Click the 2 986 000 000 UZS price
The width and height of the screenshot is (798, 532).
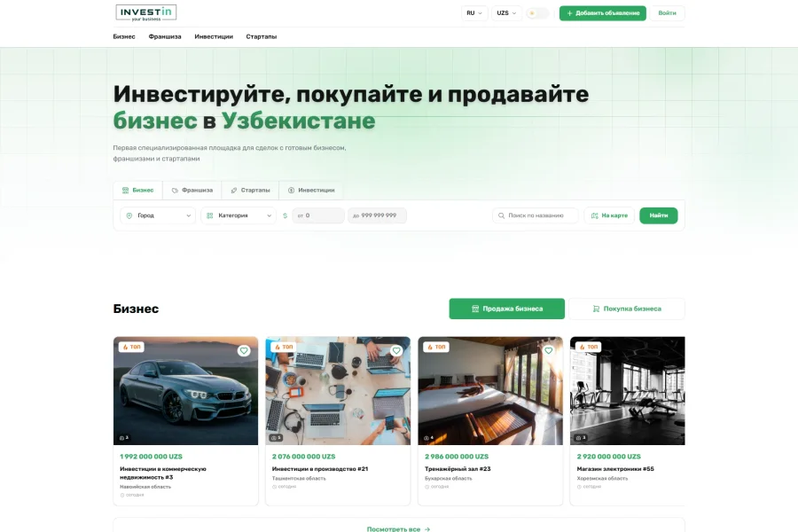pos(457,457)
